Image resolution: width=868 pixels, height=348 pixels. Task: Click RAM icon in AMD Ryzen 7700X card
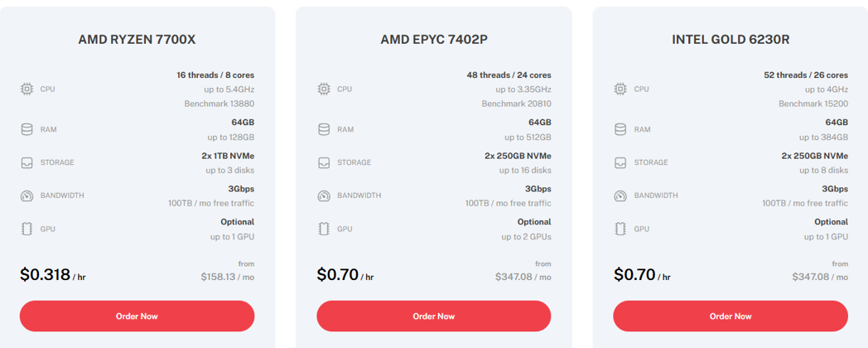(x=27, y=129)
